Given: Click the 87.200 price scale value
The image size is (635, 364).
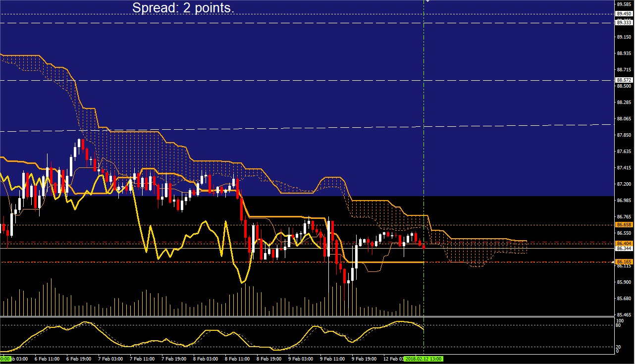Looking at the screenshot, I should 624,184.
